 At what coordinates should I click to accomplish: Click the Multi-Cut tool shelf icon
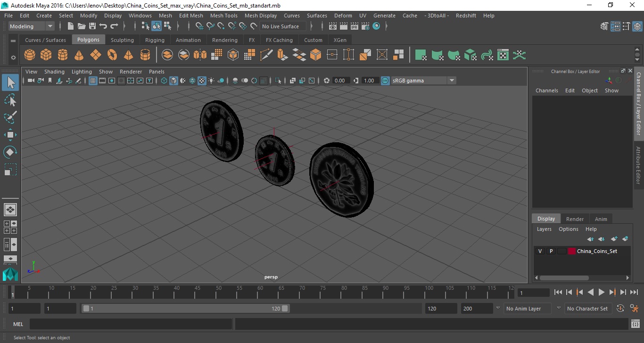tap(266, 55)
